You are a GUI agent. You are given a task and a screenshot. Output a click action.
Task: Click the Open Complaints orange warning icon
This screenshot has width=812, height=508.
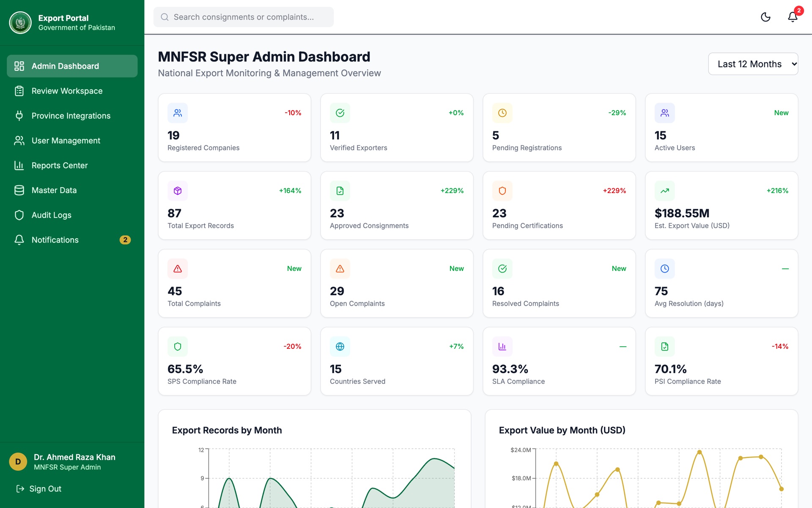coord(340,269)
